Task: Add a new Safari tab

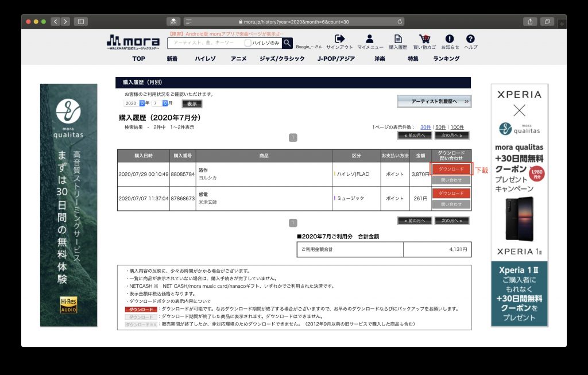Action: click(x=562, y=24)
